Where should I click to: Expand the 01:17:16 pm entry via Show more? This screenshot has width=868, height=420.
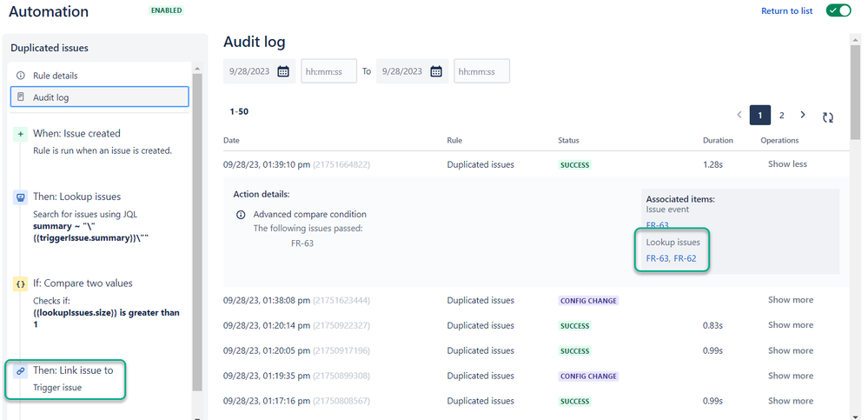tap(791, 400)
